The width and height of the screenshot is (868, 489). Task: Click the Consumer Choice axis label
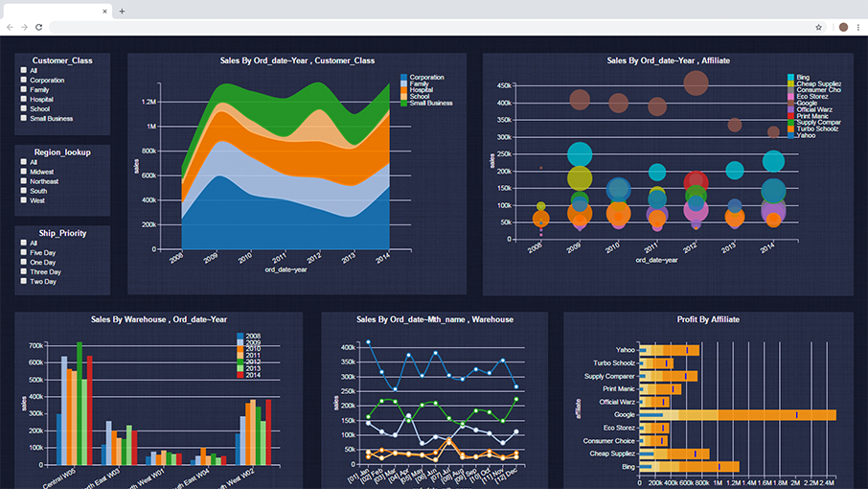coord(609,441)
